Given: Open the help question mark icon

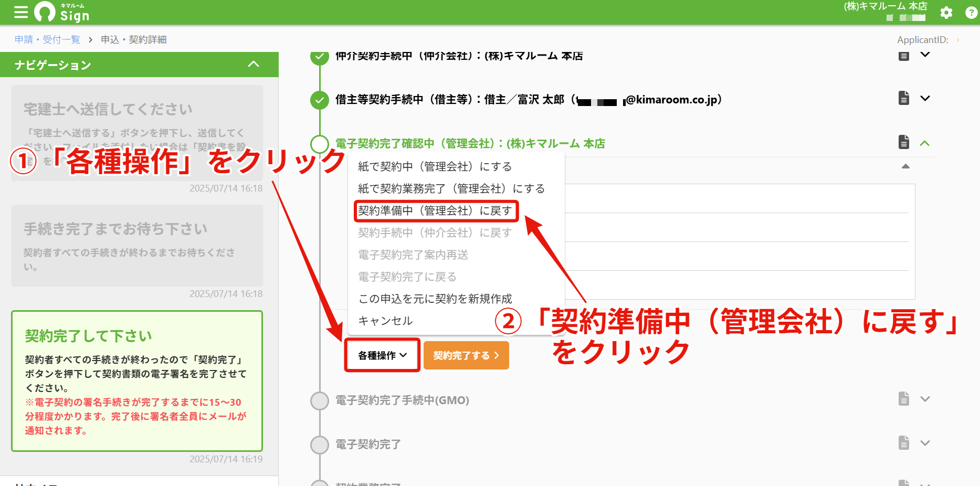Looking at the screenshot, I should (972, 13).
